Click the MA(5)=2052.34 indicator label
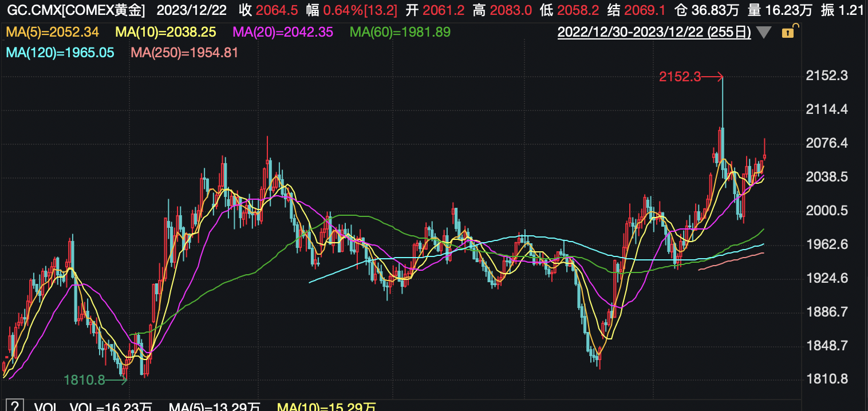Screen dimensions: 868x411 click(53, 32)
